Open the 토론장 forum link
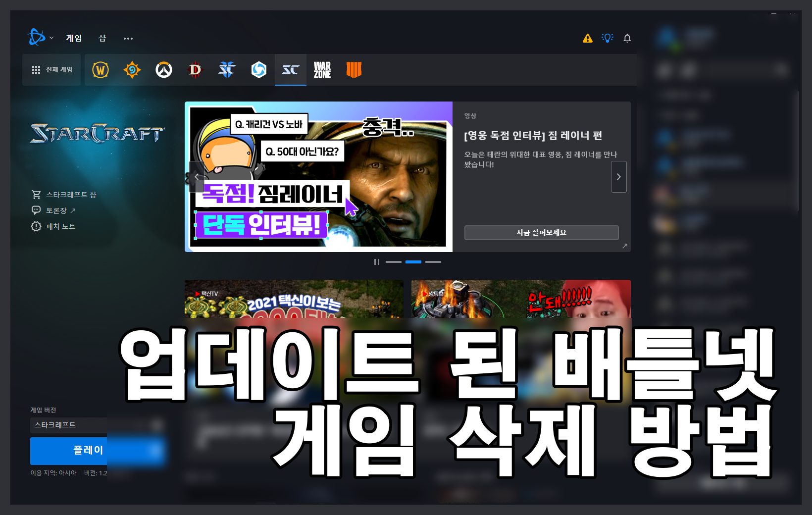812x515 pixels. (x=56, y=210)
